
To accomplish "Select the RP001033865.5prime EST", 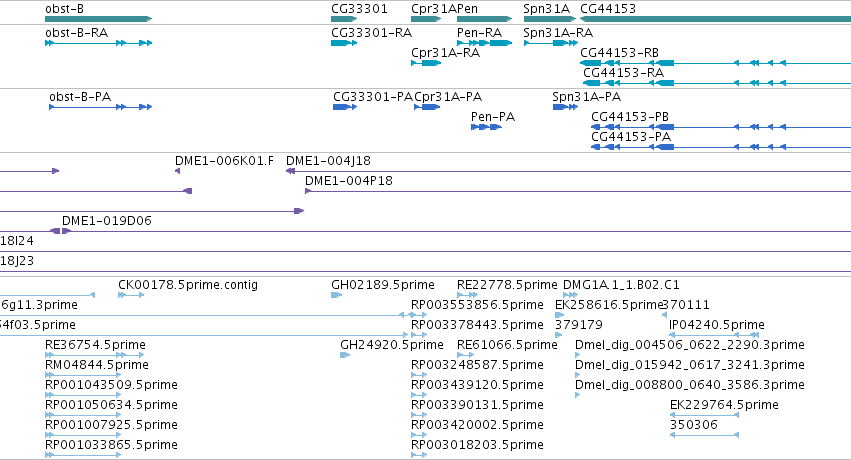I will [x=82, y=456].
